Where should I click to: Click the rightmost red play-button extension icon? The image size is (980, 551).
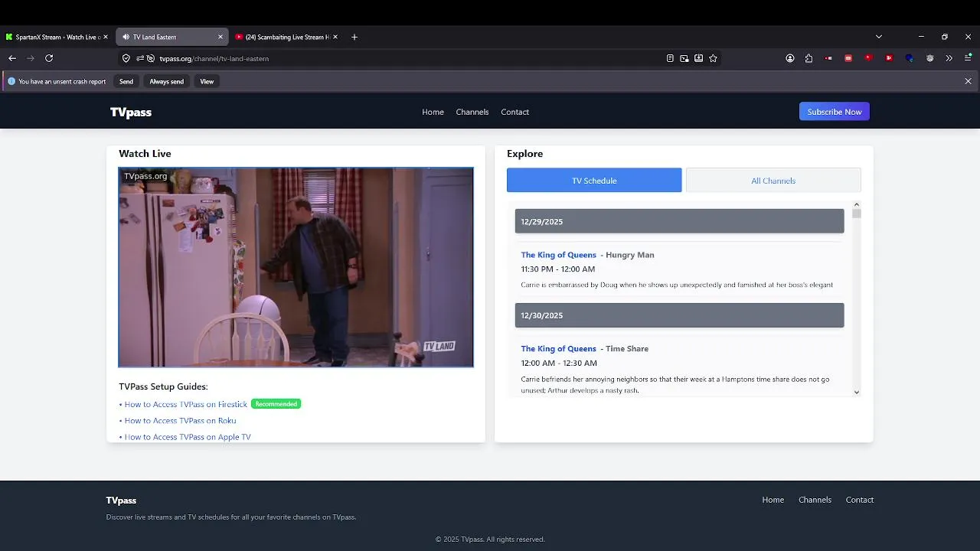pos(889,58)
